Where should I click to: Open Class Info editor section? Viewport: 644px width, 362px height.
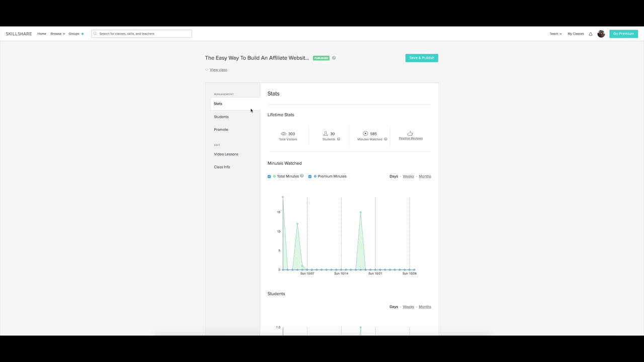[222, 167]
